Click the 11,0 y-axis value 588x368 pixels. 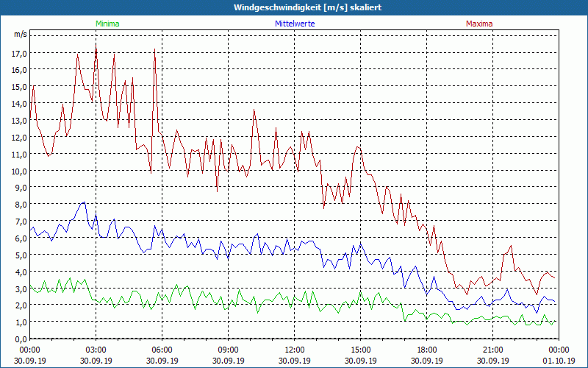point(20,155)
